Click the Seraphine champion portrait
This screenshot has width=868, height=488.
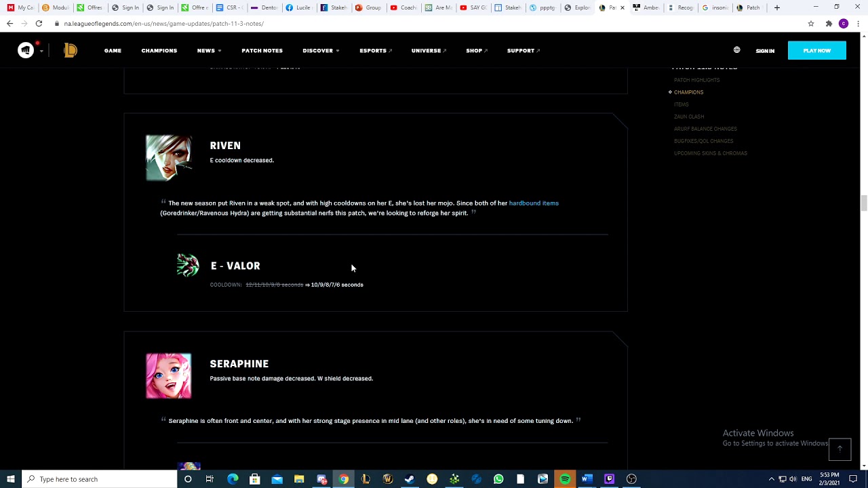coord(169,376)
